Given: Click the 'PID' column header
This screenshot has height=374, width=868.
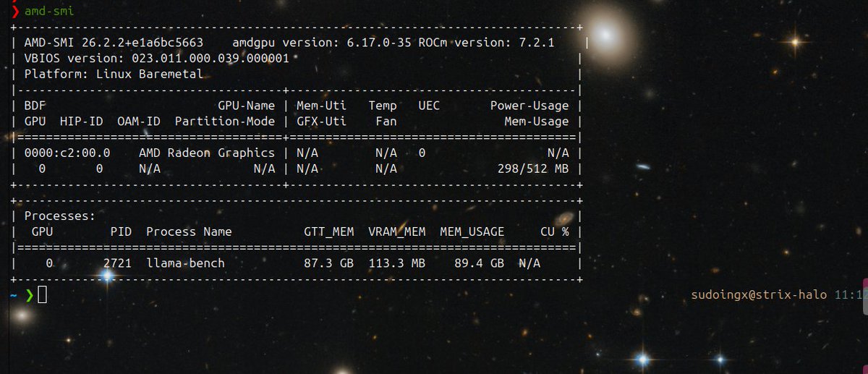Looking at the screenshot, I should click(x=121, y=231).
